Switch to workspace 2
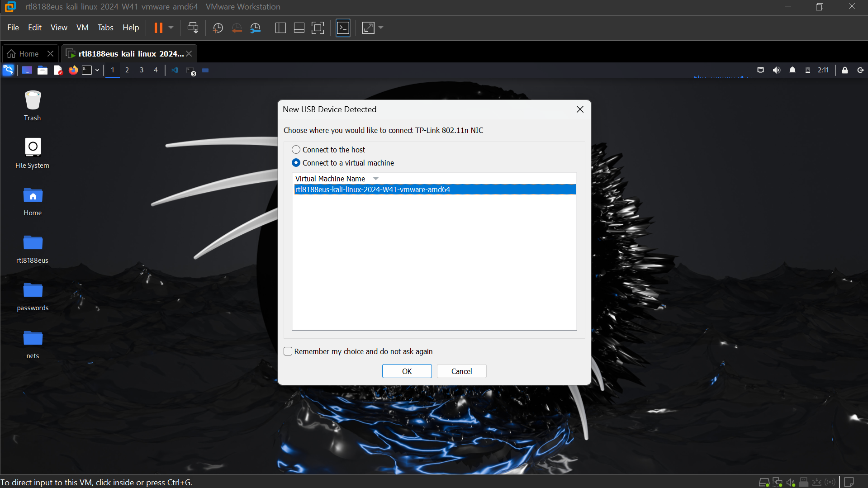 (x=127, y=70)
